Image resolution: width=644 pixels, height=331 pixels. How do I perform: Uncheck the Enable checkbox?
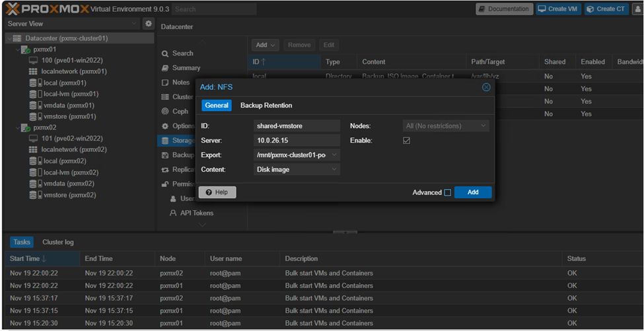[407, 141]
